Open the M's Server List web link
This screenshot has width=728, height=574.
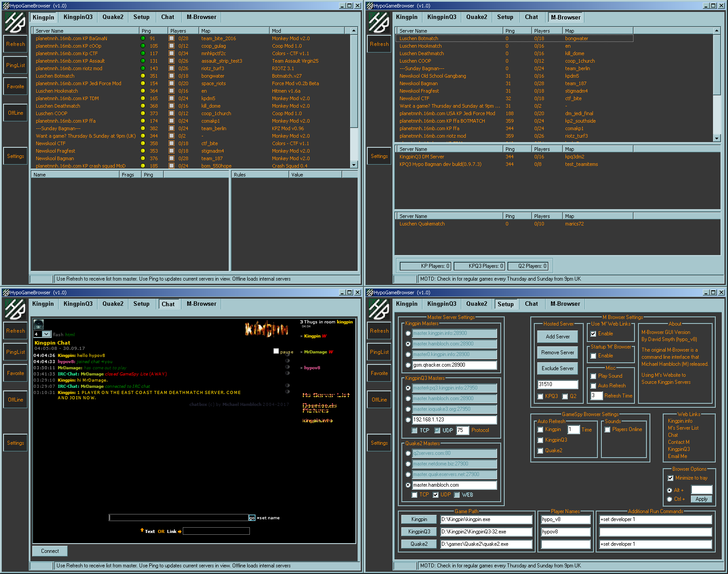coord(683,428)
